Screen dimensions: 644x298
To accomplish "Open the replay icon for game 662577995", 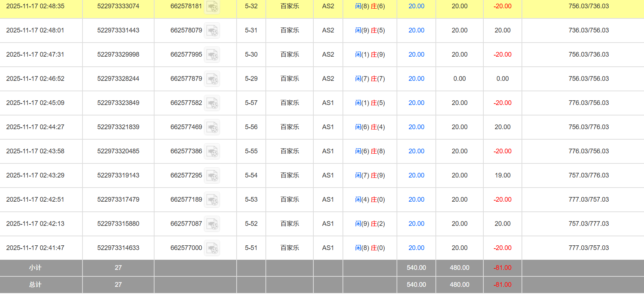I will point(212,55).
